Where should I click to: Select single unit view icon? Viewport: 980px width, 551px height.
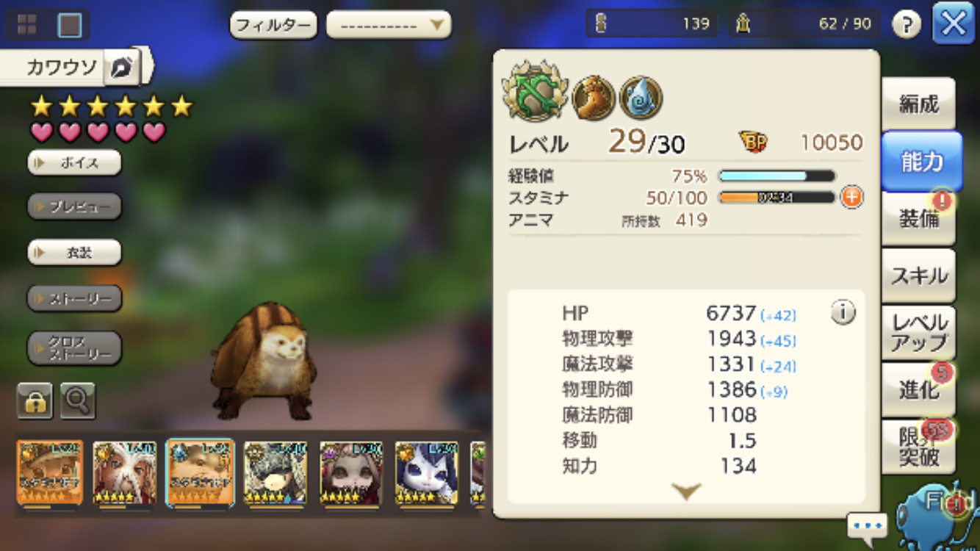coord(70,25)
